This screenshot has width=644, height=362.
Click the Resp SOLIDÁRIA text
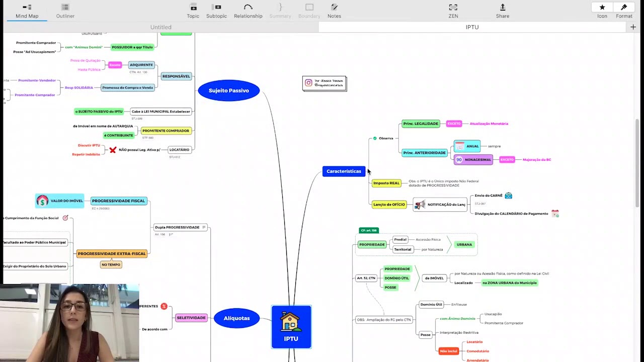(79, 87)
